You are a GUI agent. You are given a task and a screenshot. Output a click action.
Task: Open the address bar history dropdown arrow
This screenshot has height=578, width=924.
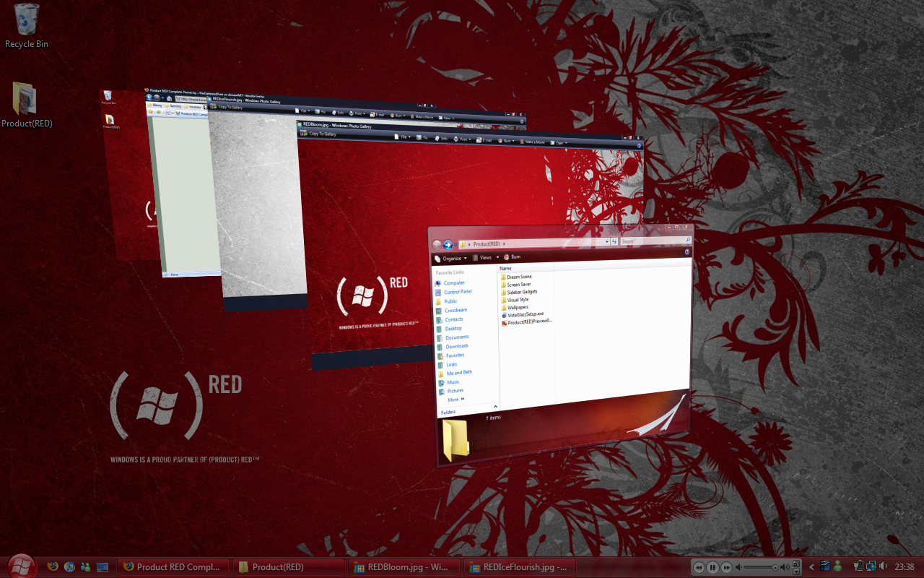click(607, 241)
